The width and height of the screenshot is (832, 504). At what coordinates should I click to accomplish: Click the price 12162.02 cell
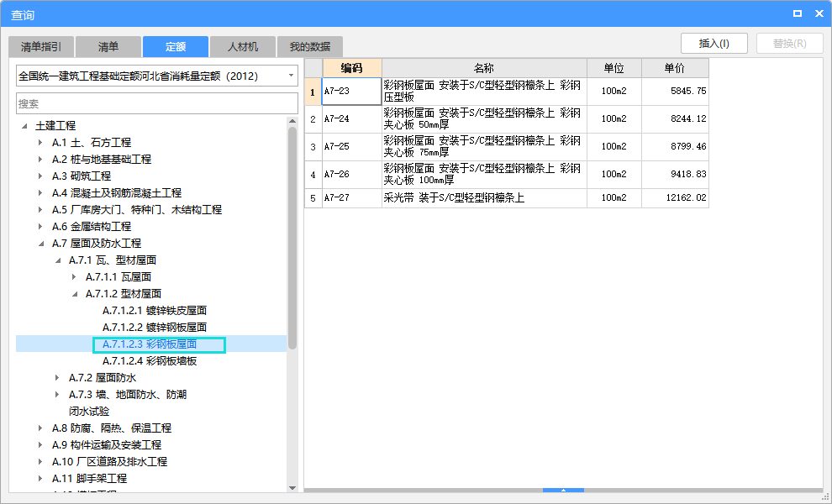point(675,198)
